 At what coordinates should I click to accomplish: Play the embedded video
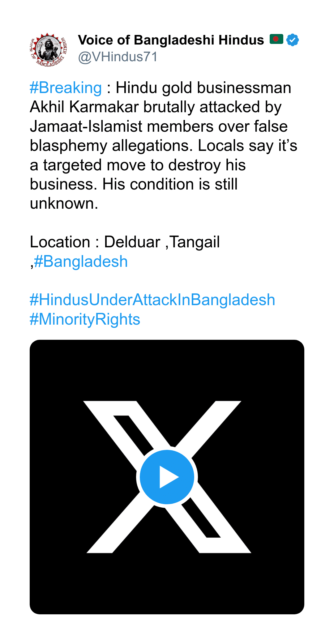(167, 477)
